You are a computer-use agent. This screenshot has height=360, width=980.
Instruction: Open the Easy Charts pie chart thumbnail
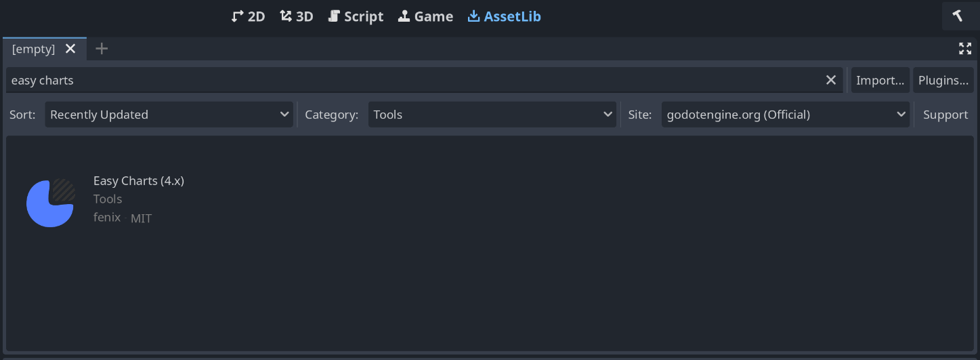pyautogui.click(x=50, y=203)
